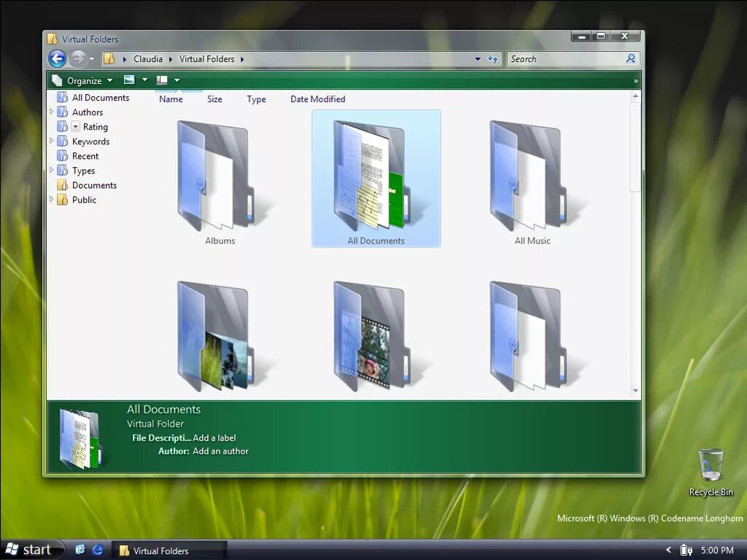Screen dimensions: 747x560
Task: Select the folder icon showing landscape pictures
Action: [x=217, y=336]
